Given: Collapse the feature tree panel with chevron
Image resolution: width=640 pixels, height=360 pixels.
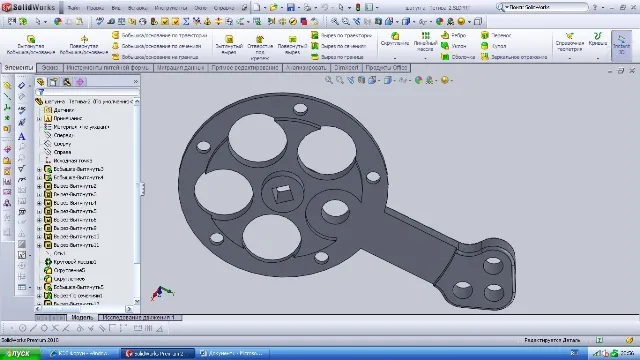Looking at the screenshot, I should tap(136, 82).
